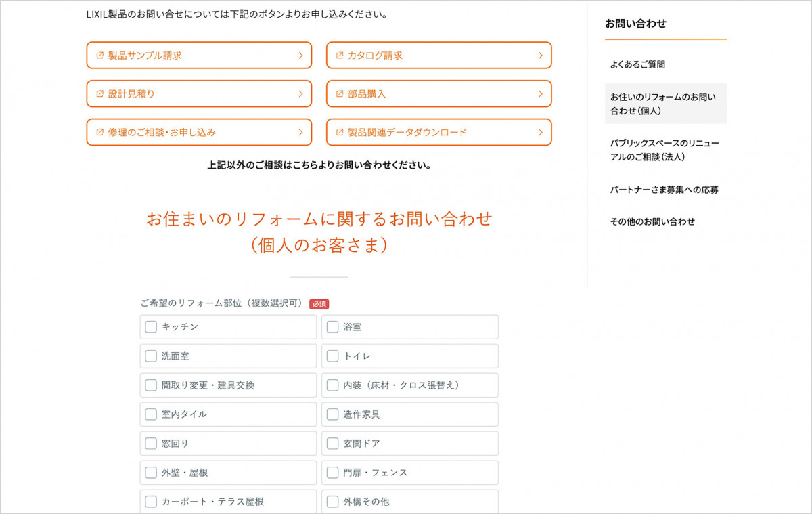This screenshot has width=812, height=514.
Task: Click external-link icon beside 修理のご相談・お申し込み
Action: click(x=99, y=133)
